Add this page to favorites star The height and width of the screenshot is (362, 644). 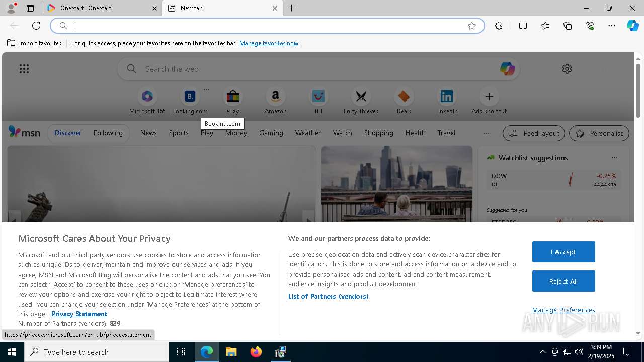point(472,26)
